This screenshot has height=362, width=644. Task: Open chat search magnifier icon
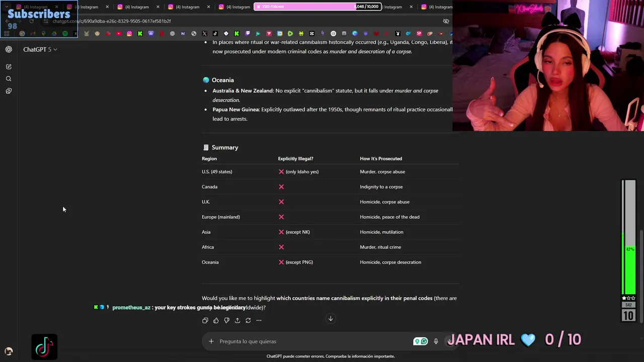9,79
